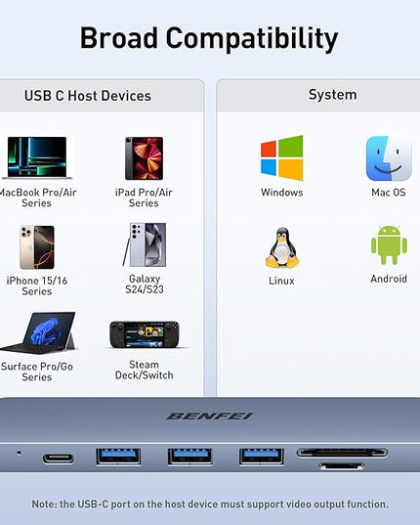The image size is (420, 525).
Task: Click the third blue USB-A port
Action: coord(262,457)
